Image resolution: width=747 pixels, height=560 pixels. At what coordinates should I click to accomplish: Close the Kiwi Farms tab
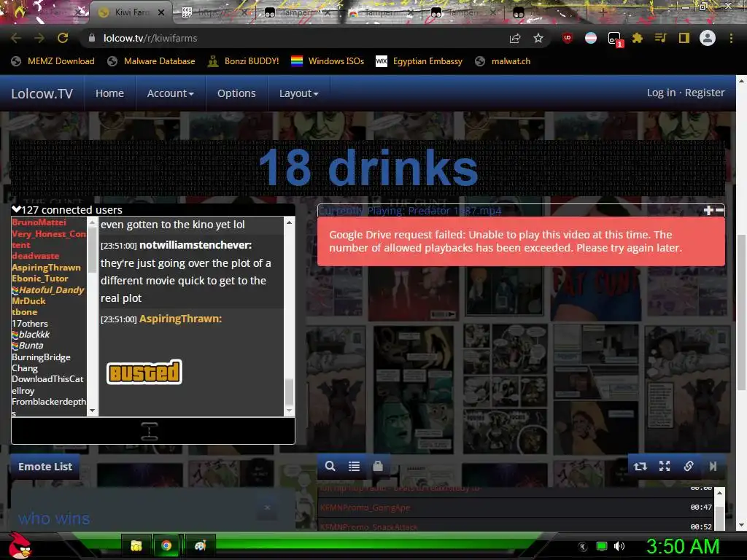[x=161, y=13]
